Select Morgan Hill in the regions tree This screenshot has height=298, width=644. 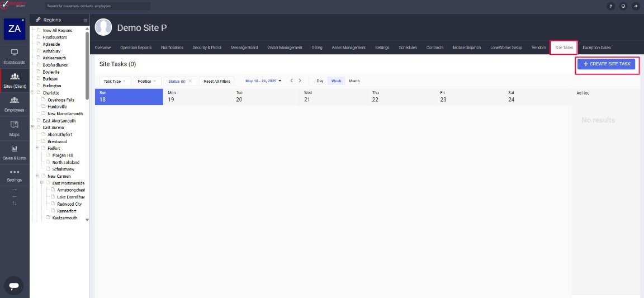tap(63, 155)
